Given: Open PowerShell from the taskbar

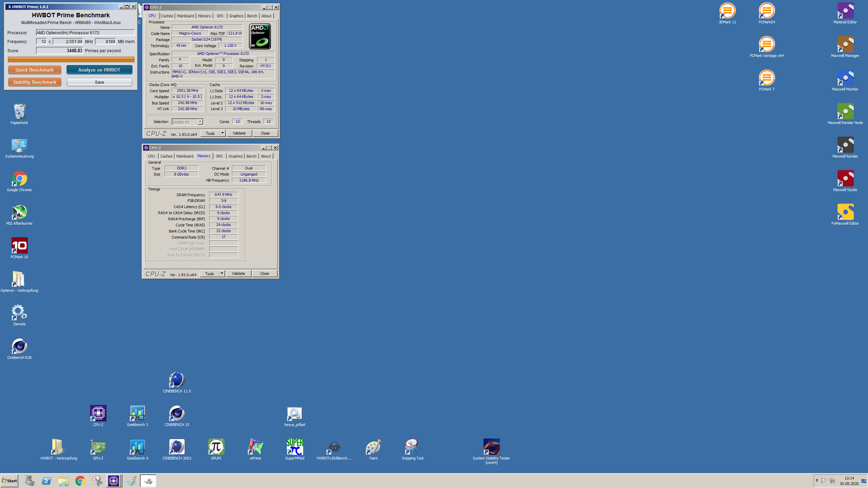Looking at the screenshot, I should coord(46,481).
